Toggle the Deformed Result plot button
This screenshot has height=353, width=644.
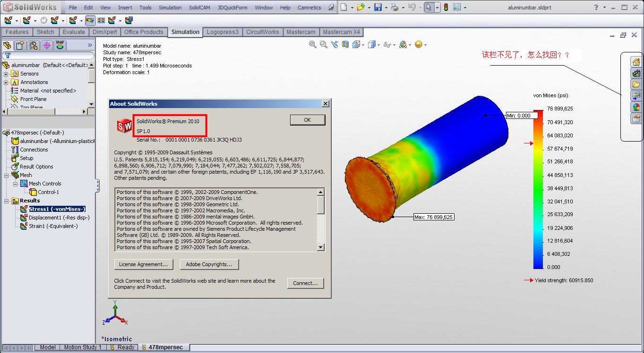(90, 20)
